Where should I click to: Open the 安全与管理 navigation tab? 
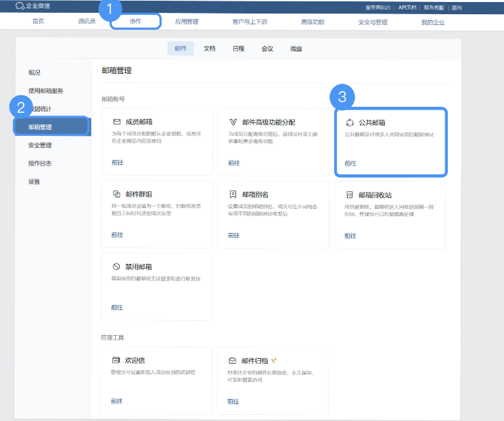pyautogui.click(x=373, y=22)
